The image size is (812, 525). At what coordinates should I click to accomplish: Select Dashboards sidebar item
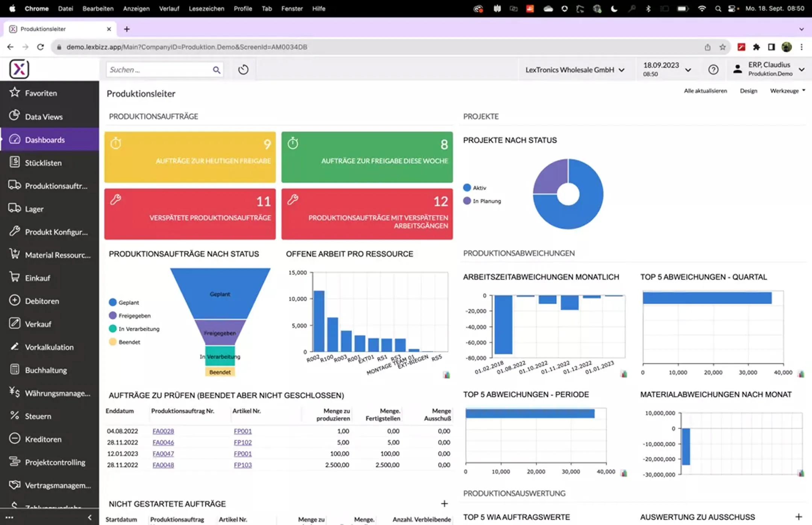coord(50,140)
